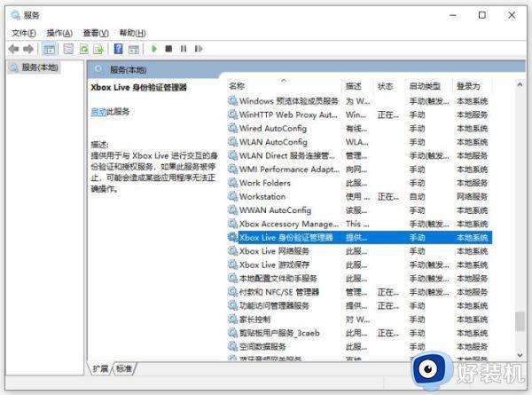Select WinHTTP Web Proxy Auto row
532x395 pixels.
click(360, 115)
